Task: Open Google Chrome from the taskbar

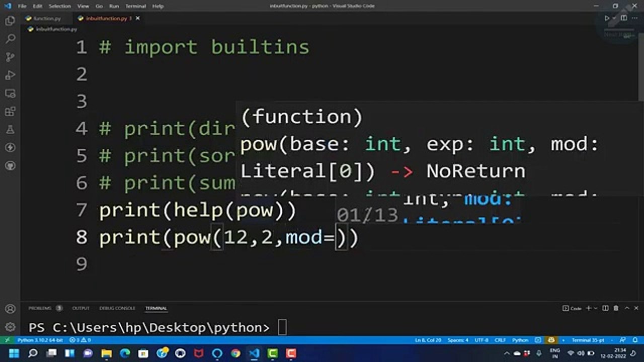Action: tap(235, 353)
